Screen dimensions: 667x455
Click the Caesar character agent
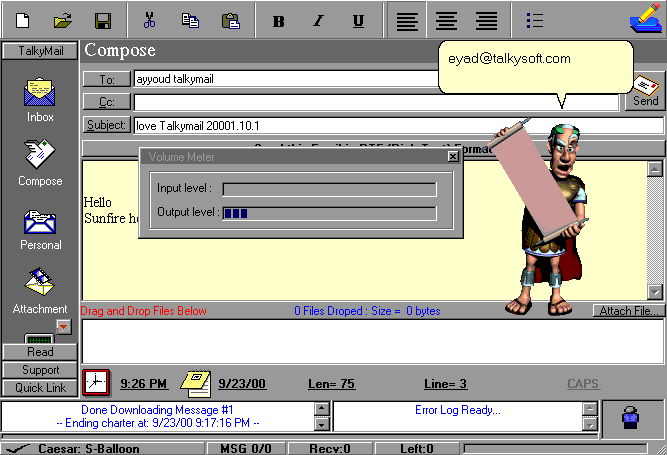[553, 219]
